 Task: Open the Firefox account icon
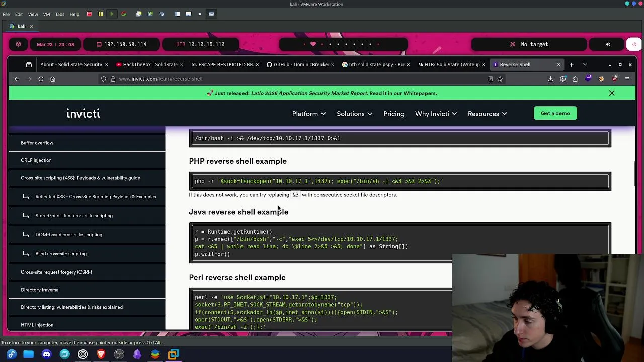[563, 79]
